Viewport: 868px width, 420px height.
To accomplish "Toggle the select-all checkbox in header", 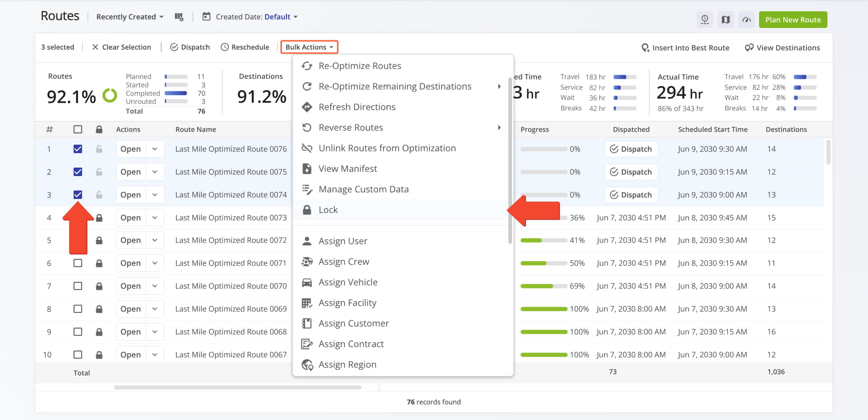I will click(78, 129).
